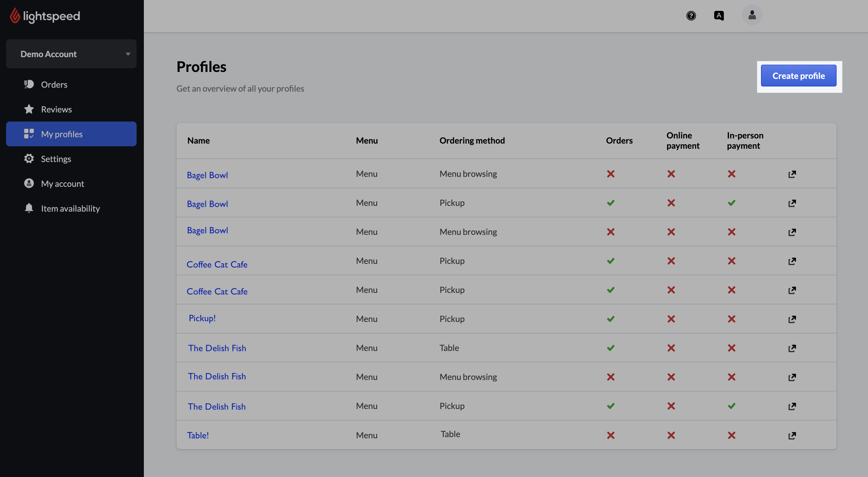
Task: Click the Ordering method column header
Action: [x=472, y=140]
